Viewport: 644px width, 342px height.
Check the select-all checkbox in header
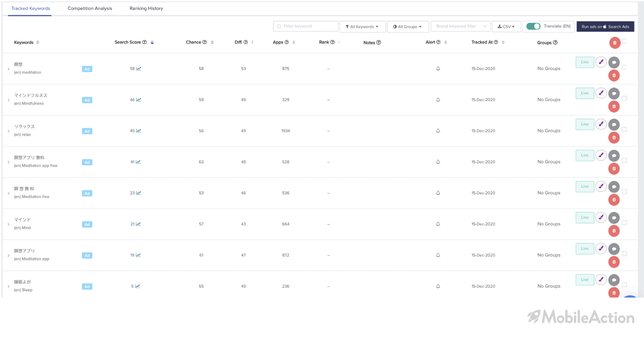624,41
